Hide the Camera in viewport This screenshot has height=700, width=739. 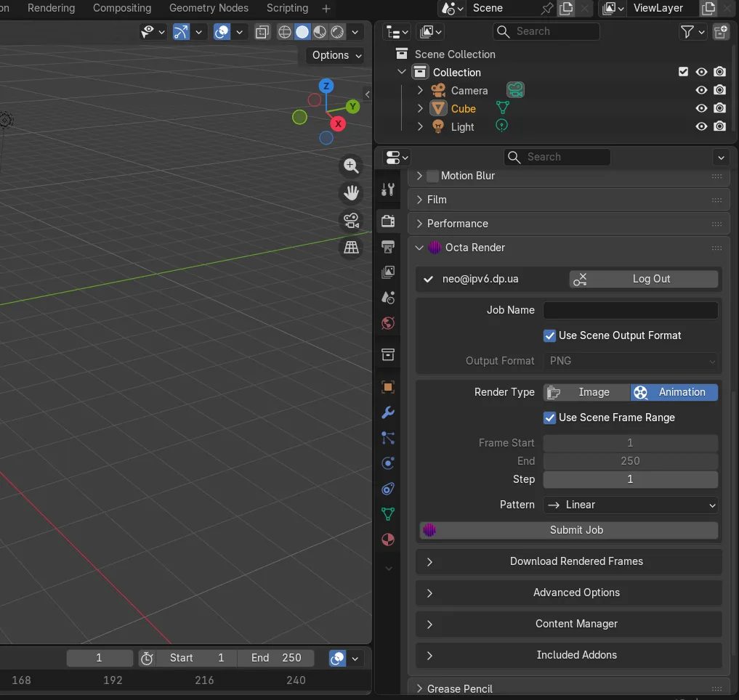(701, 90)
